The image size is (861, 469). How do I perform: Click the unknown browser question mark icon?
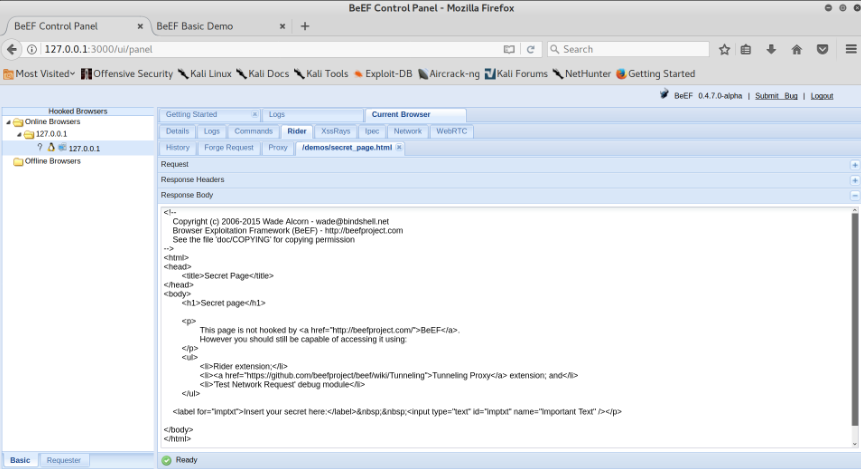coord(40,147)
